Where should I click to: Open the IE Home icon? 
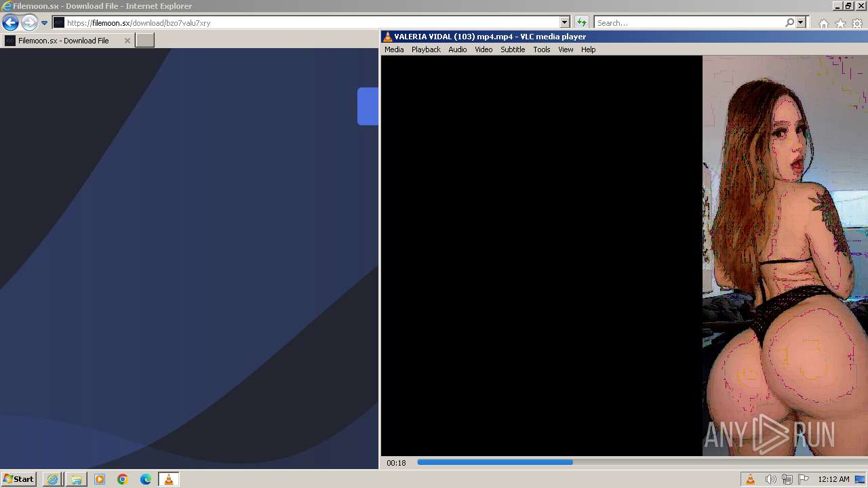[x=824, y=23]
